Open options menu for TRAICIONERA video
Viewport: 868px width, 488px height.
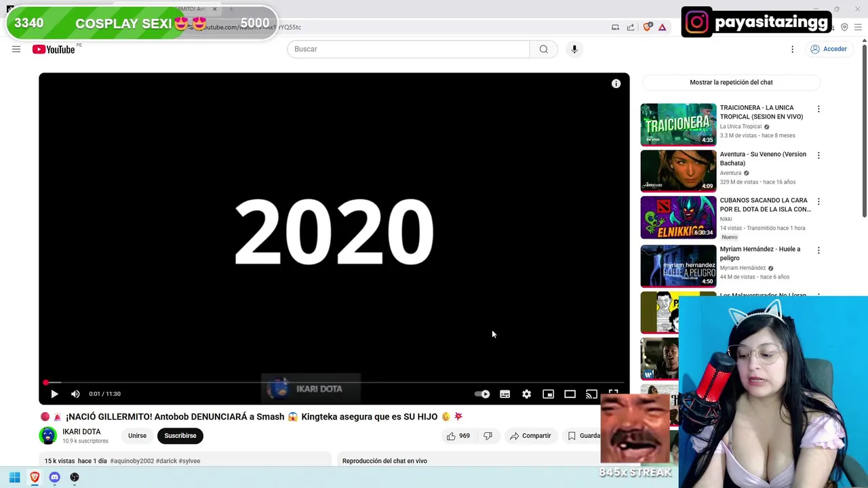(x=818, y=109)
